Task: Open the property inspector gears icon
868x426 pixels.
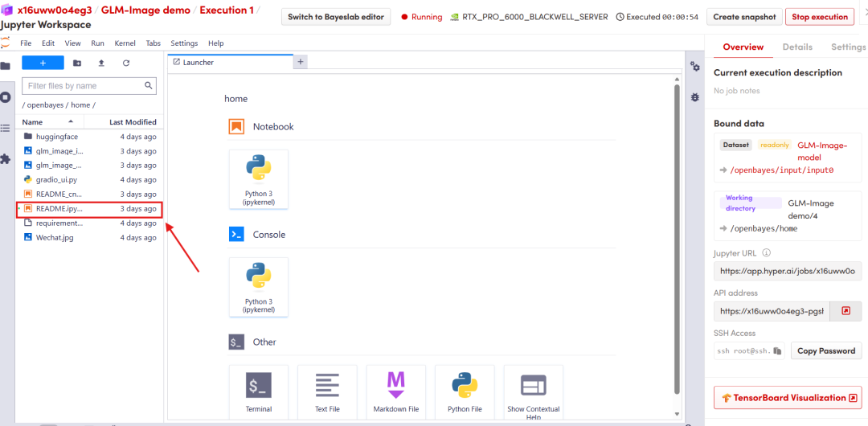Action: tap(695, 67)
